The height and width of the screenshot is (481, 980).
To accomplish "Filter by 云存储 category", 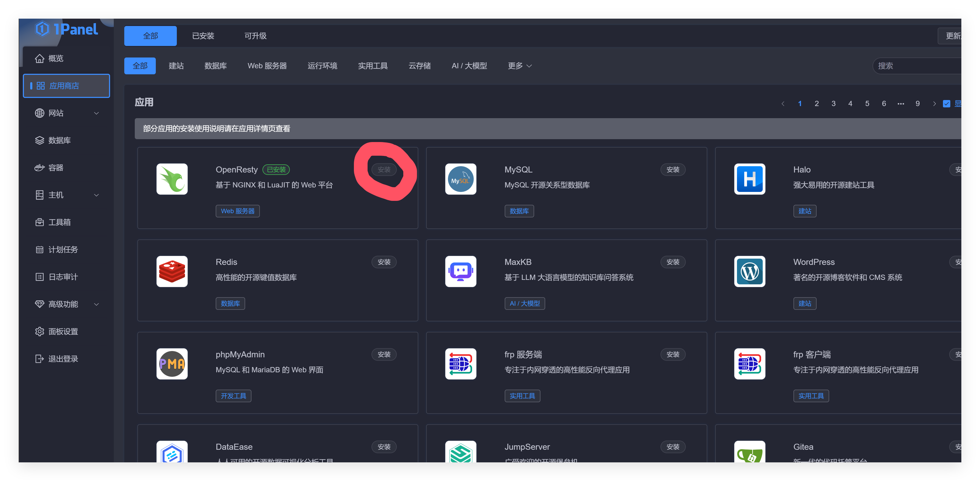I will coord(420,66).
